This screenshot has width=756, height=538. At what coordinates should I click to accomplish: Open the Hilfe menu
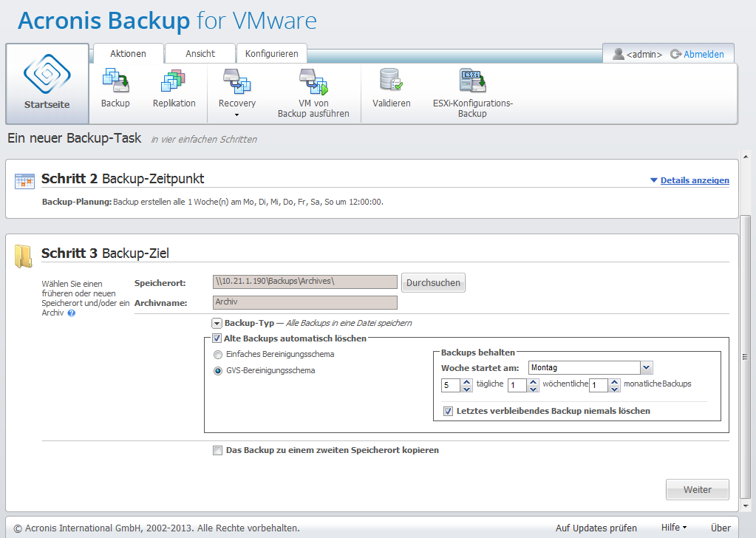click(x=673, y=528)
